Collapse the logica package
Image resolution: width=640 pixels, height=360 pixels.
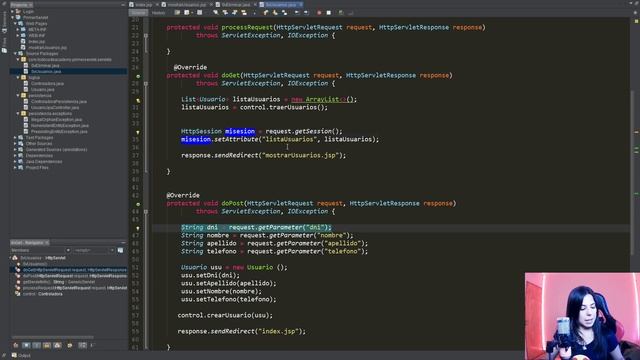point(18,78)
